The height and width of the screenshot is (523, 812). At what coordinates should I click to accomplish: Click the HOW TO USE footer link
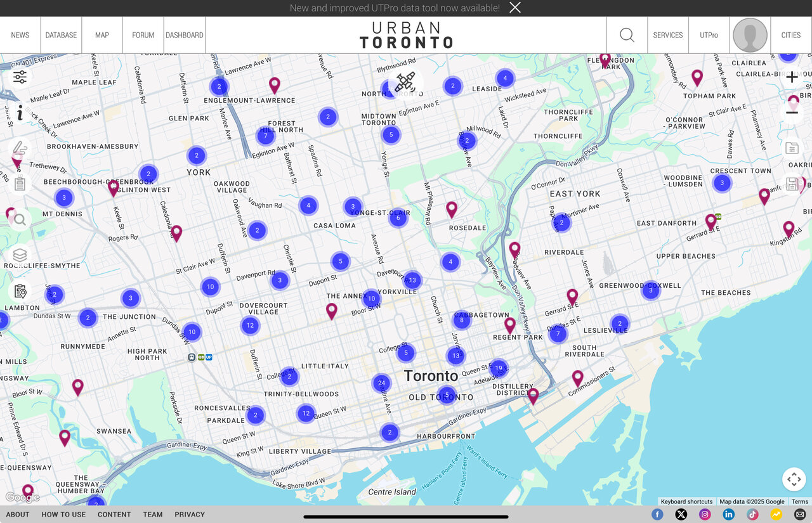(x=63, y=514)
